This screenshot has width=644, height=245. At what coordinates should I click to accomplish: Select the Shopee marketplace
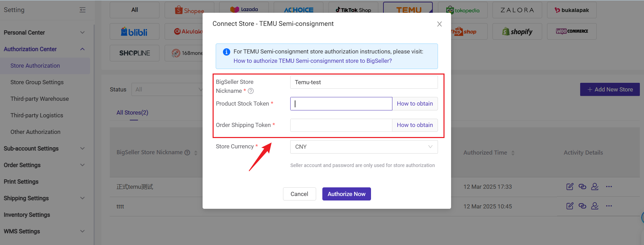pos(189,10)
